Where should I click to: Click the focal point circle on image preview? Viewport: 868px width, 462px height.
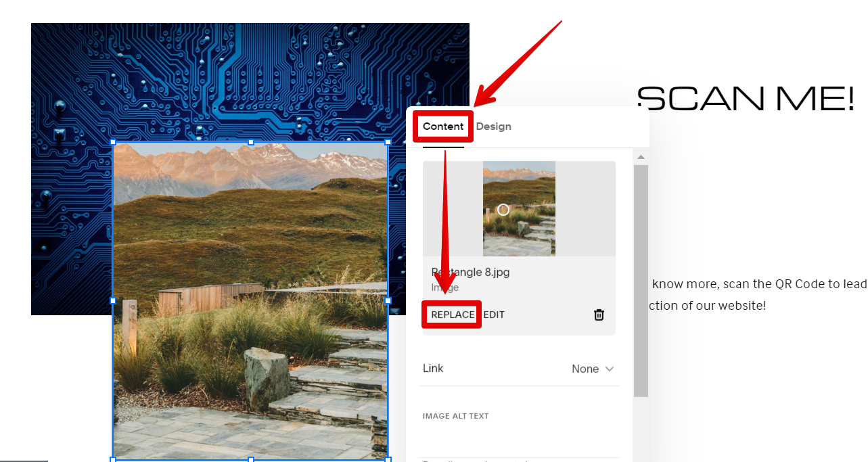[x=503, y=210]
